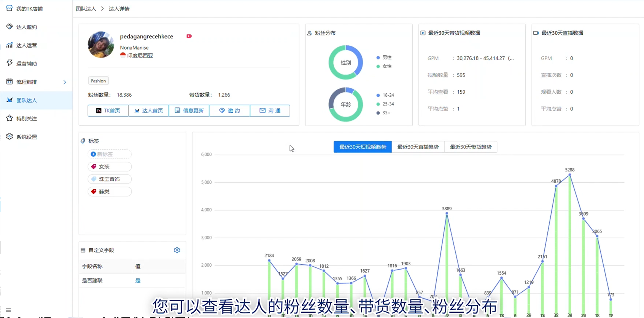The image size is (644, 318).
Task: Switch to 最近30天带货趋势 tab
Action: point(471,147)
